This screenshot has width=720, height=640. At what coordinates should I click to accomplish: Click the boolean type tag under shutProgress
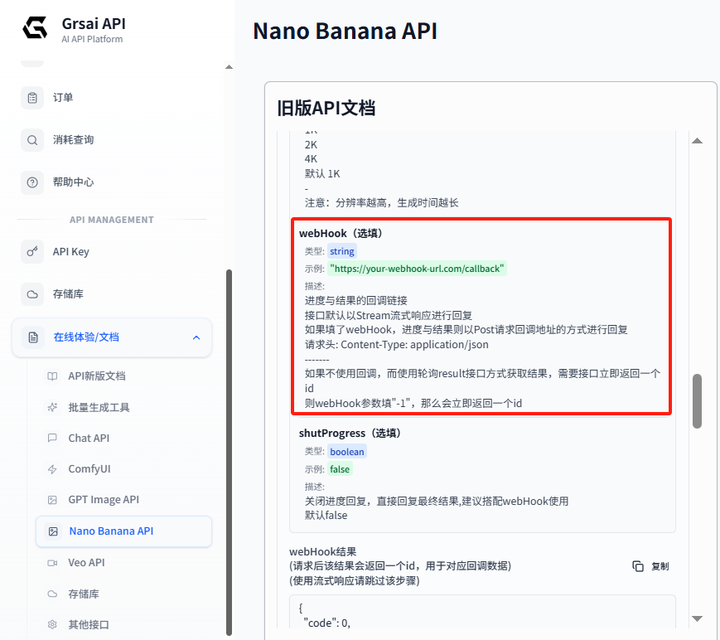coord(347,452)
